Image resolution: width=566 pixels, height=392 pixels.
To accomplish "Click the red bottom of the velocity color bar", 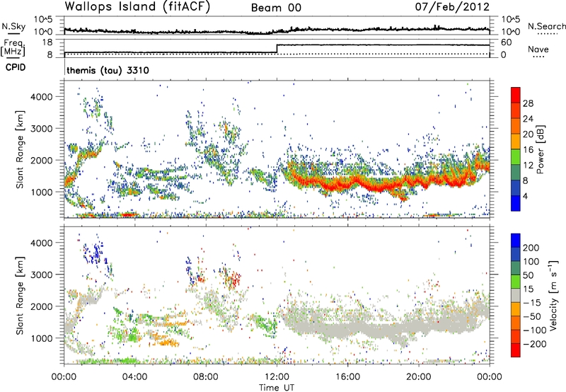I will click(x=516, y=350).
